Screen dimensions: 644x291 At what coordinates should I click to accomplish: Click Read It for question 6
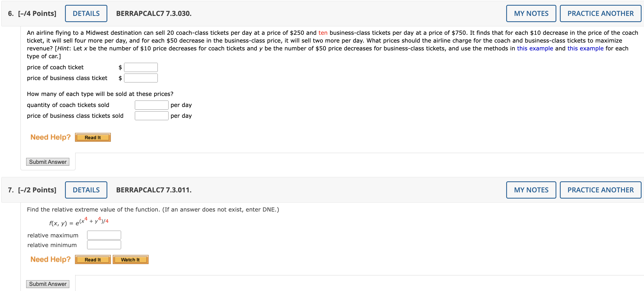tap(93, 137)
